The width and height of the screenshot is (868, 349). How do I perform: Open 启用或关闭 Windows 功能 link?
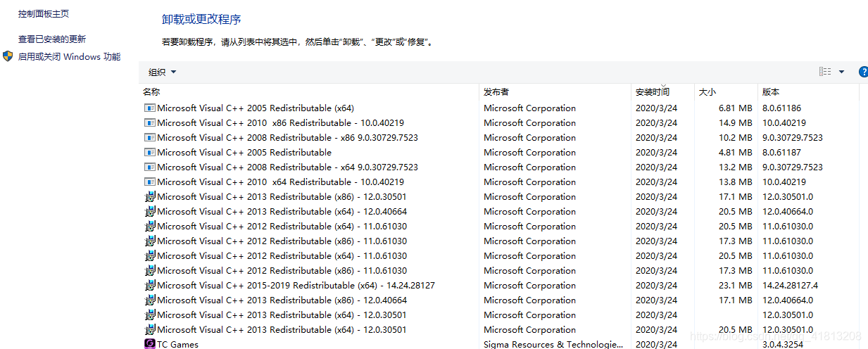coord(70,57)
